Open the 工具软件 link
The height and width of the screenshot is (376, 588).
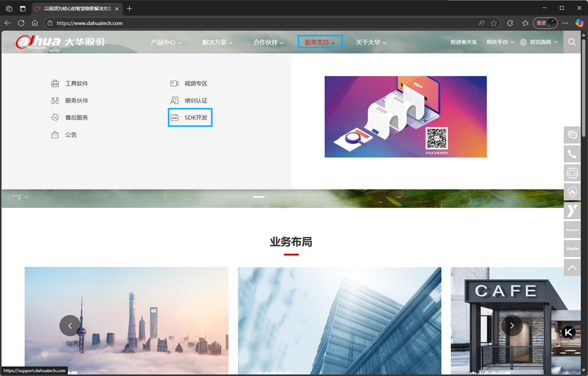pos(76,84)
